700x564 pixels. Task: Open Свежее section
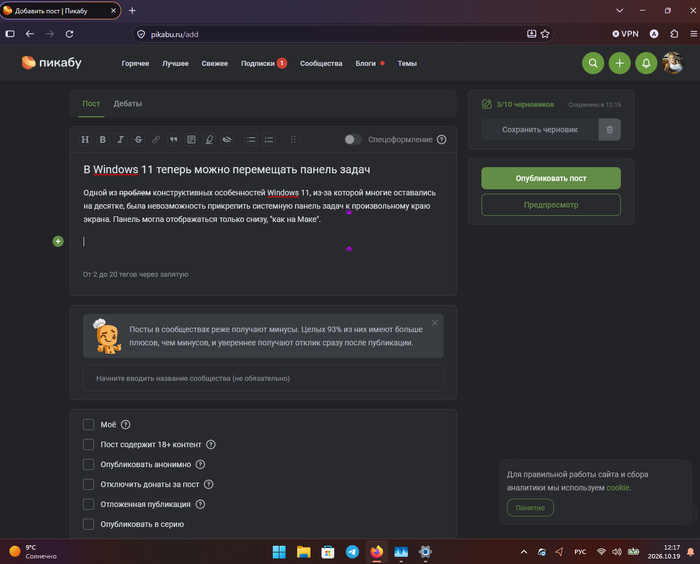click(215, 63)
